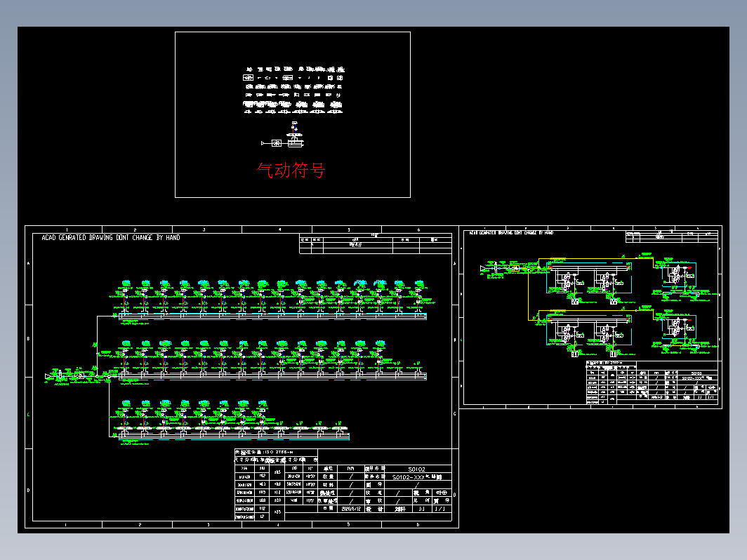The height and width of the screenshot is (560, 747).
Task: Select the red 气动符号 title text
Action: pos(291,170)
